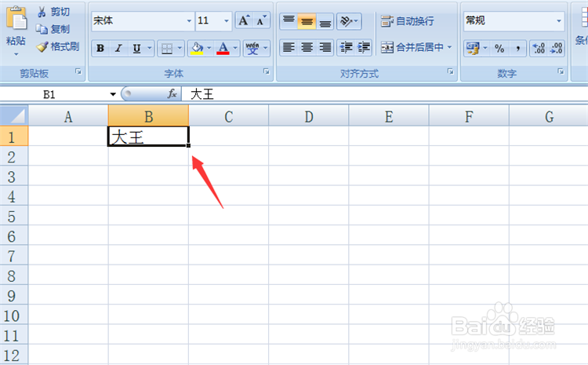
Task: Open Merge and Center options arrow
Action: point(450,47)
